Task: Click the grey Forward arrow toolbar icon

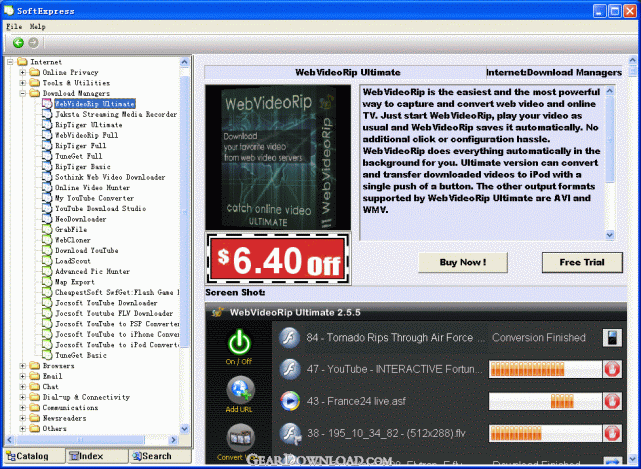Action: pyautogui.click(x=34, y=43)
